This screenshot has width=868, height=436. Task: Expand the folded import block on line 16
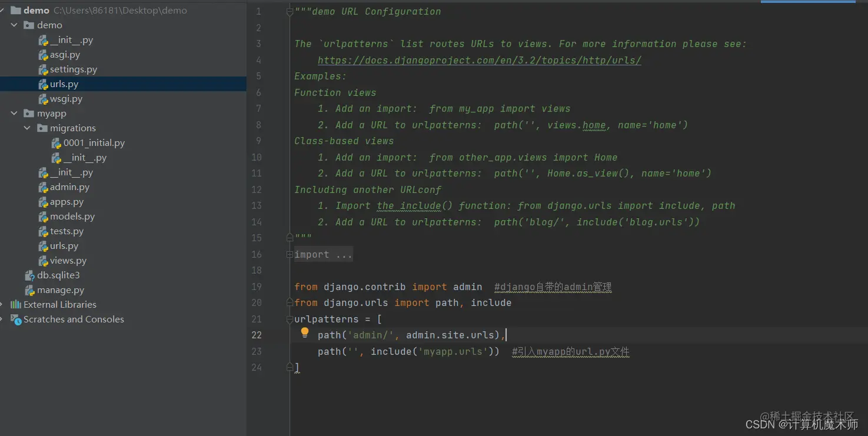point(290,254)
